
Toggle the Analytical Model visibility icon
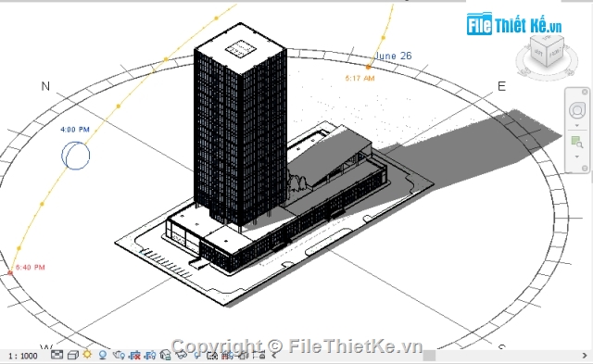pos(227,356)
